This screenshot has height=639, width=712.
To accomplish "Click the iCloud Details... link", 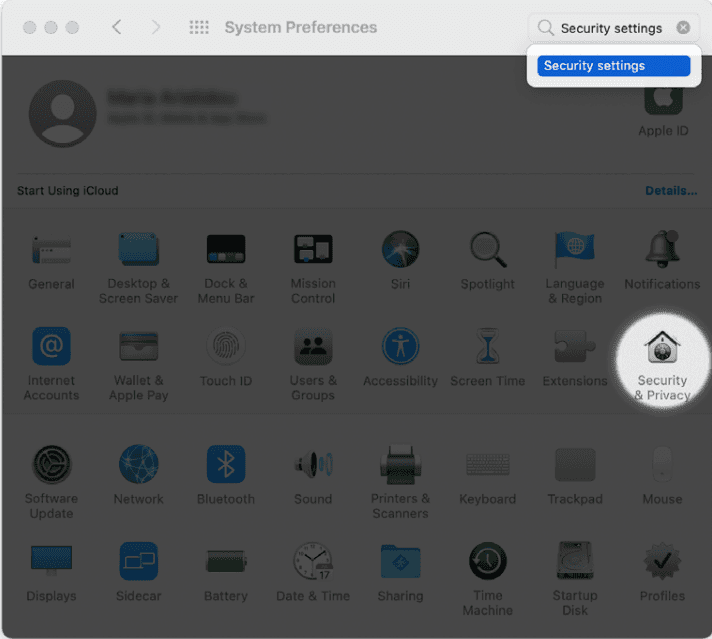I will tap(671, 191).
